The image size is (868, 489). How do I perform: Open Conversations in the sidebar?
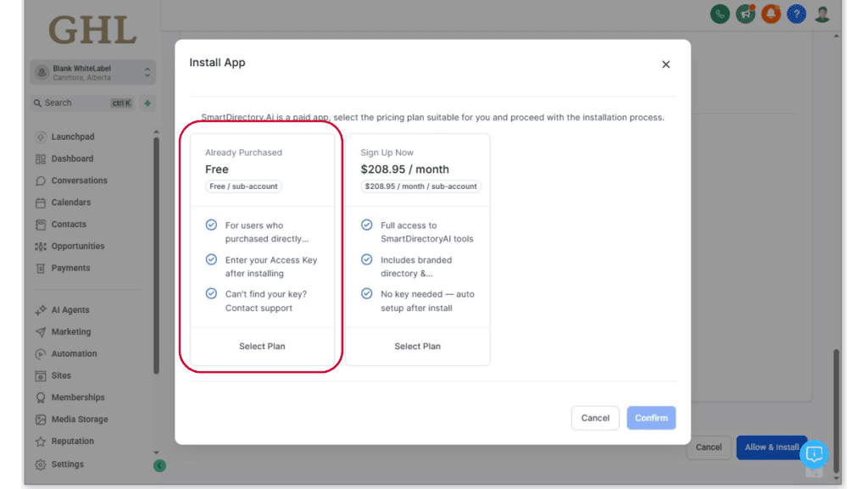pos(79,181)
